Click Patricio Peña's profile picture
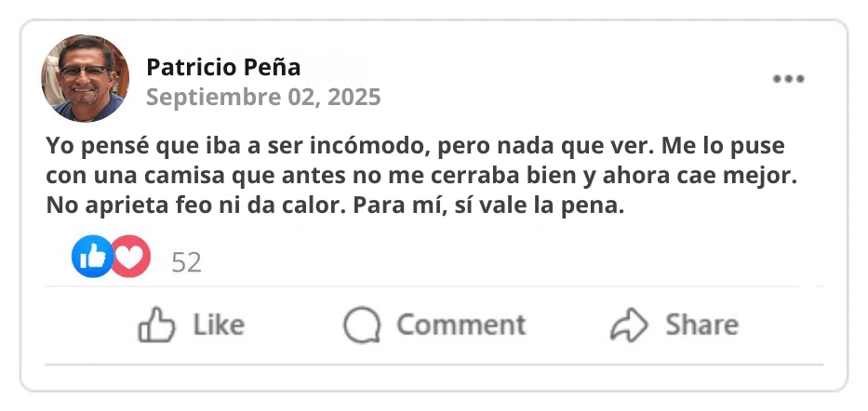The image size is (868, 411). (x=85, y=79)
